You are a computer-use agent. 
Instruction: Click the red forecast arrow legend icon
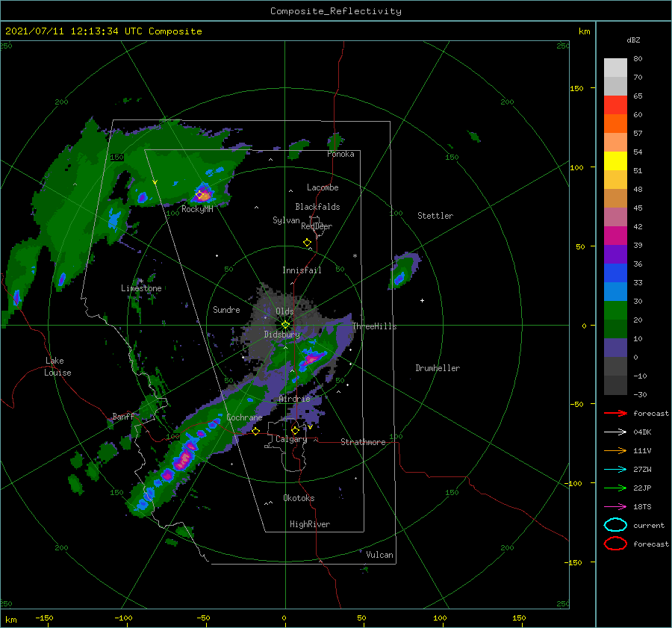click(615, 413)
